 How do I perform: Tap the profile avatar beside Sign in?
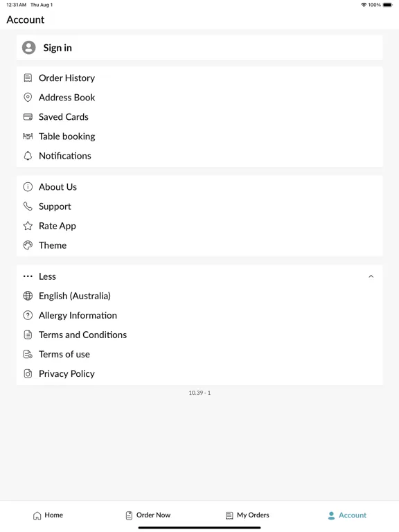tap(29, 48)
